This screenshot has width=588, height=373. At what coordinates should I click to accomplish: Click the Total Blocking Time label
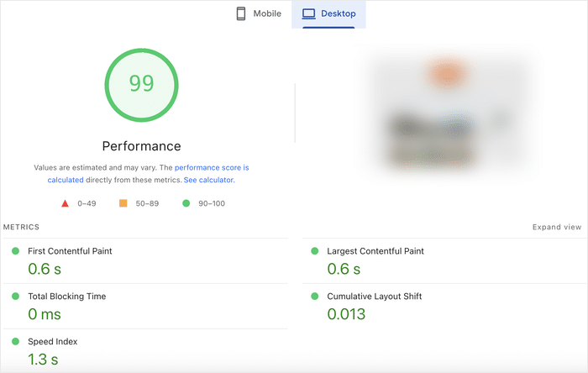pos(66,297)
